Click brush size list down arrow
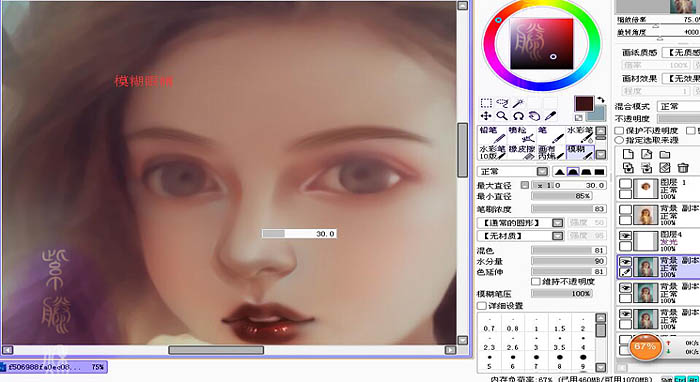This screenshot has height=382, width=700. point(601,367)
